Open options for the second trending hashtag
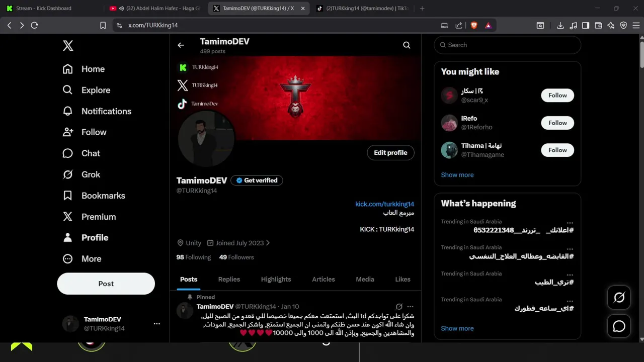The width and height of the screenshot is (644, 362). [x=570, y=249]
